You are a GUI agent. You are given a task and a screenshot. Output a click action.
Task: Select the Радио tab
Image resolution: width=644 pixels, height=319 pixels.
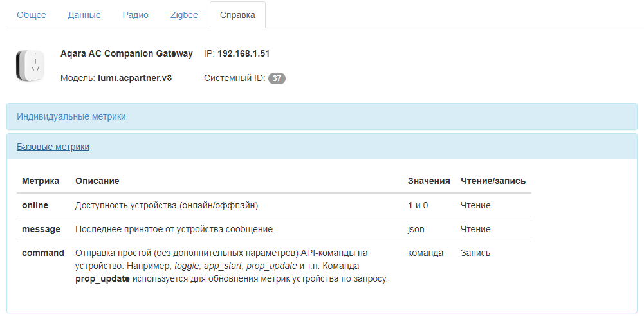[x=136, y=15]
